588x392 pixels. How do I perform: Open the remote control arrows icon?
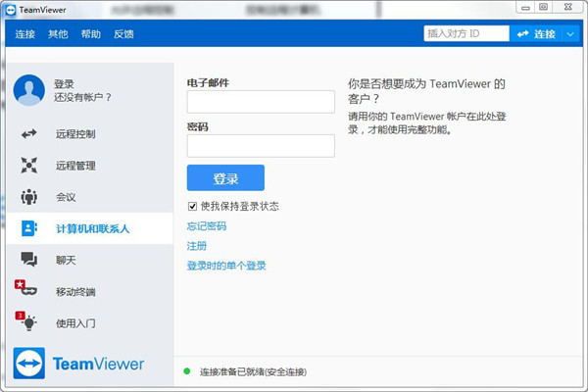pyautogui.click(x=28, y=134)
